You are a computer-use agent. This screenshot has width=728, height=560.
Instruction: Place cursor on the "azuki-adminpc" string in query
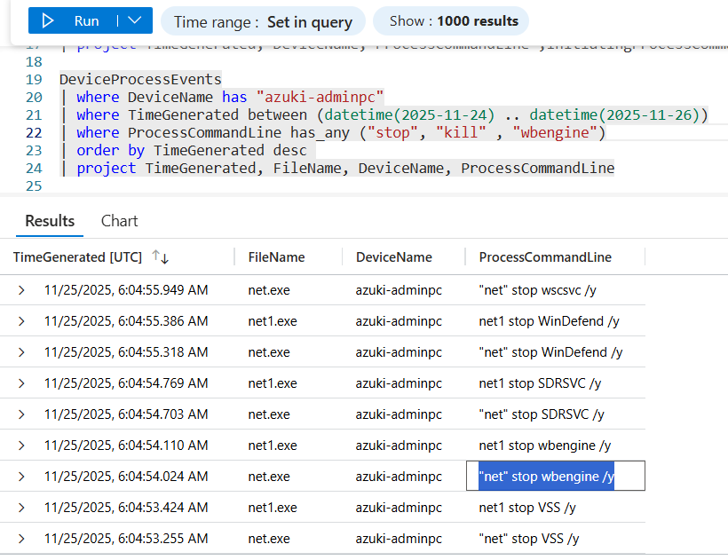[x=320, y=98]
